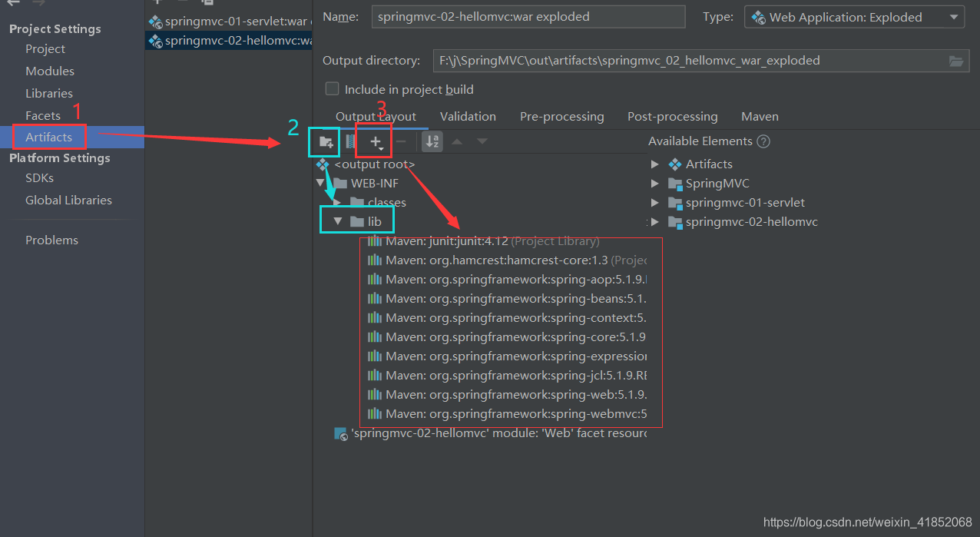Click the Web facet resources icon
Viewport: 980px width, 537px height.
(x=341, y=433)
